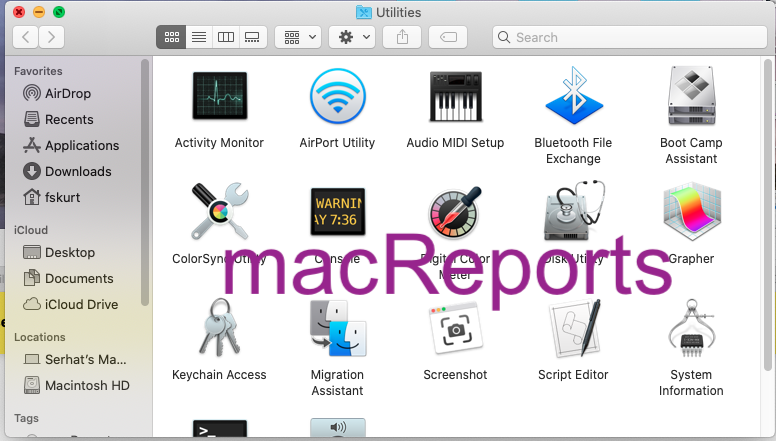776x441 pixels.
Task: Switch to column view mode
Action: (x=226, y=37)
